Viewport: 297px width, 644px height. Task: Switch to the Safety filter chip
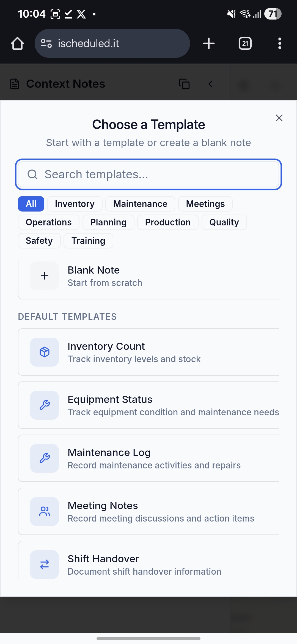click(39, 241)
